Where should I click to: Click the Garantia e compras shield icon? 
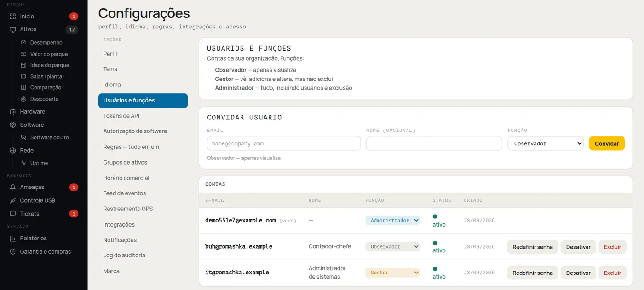tap(12, 252)
